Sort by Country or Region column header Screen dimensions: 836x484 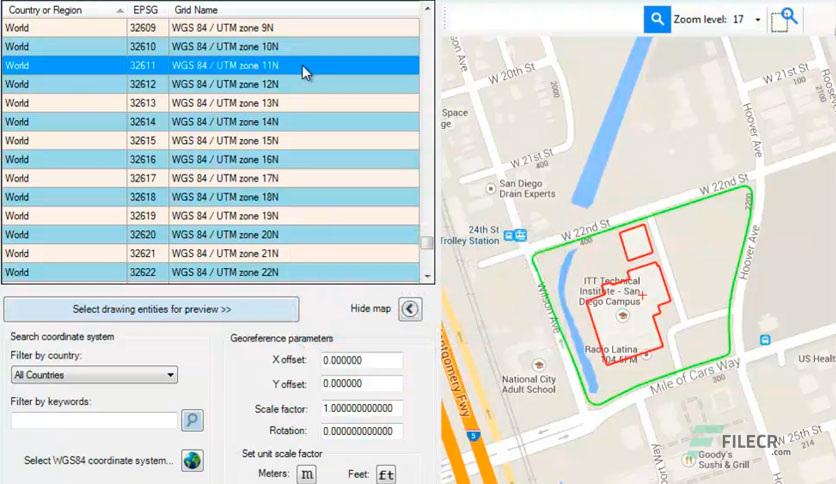(x=64, y=10)
